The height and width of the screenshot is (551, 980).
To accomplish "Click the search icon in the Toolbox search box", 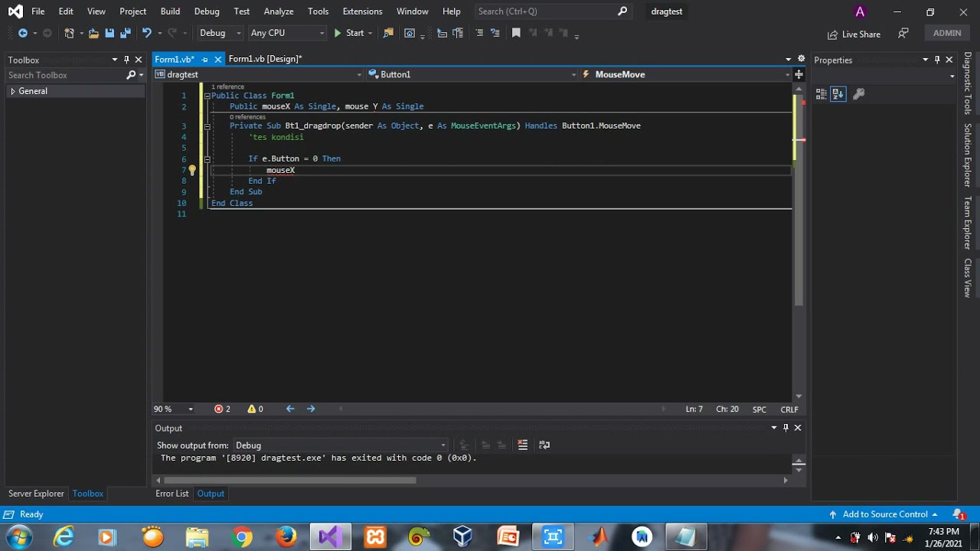I will (131, 75).
